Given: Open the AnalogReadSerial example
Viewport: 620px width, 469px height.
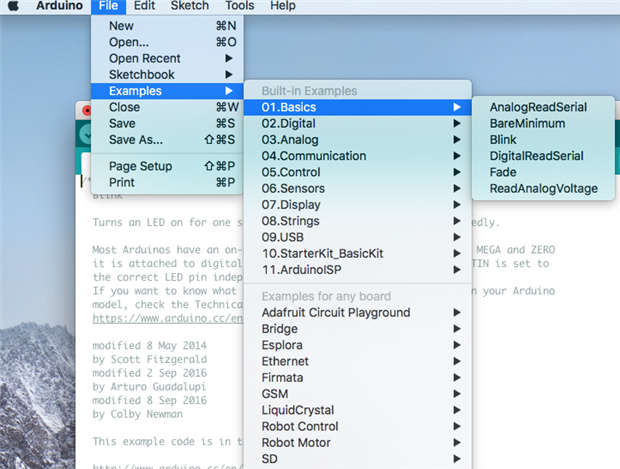Looking at the screenshot, I should (x=543, y=107).
